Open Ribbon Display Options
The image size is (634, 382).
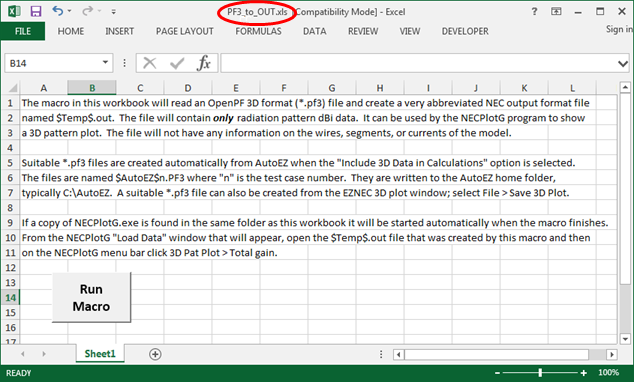coord(556,12)
